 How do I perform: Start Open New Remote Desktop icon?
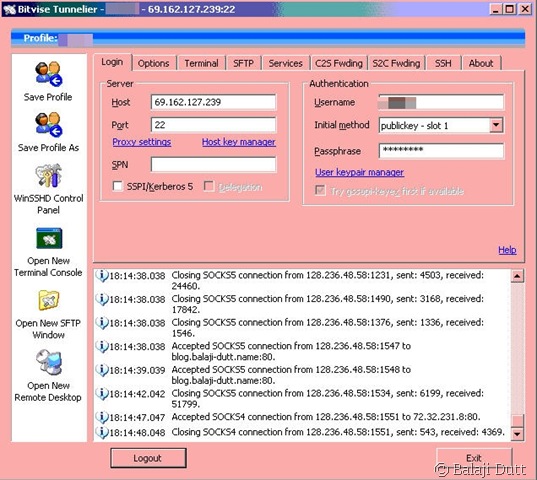tap(49, 363)
